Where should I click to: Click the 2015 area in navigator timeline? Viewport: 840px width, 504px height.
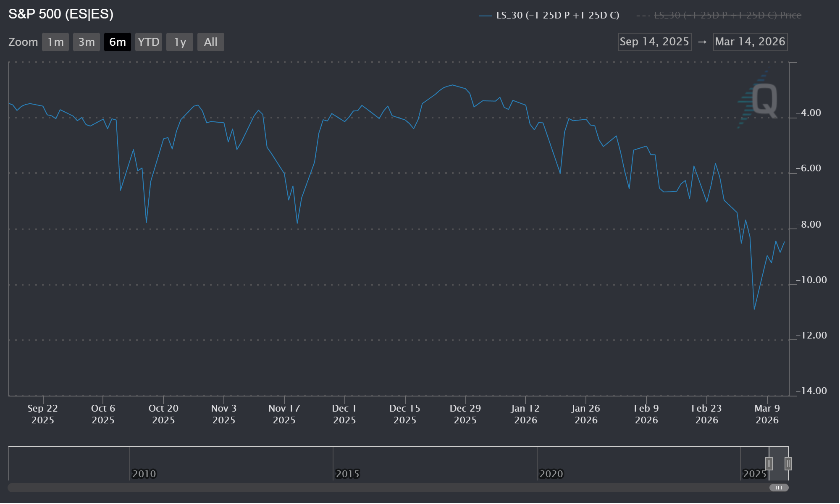pos(347,474)
